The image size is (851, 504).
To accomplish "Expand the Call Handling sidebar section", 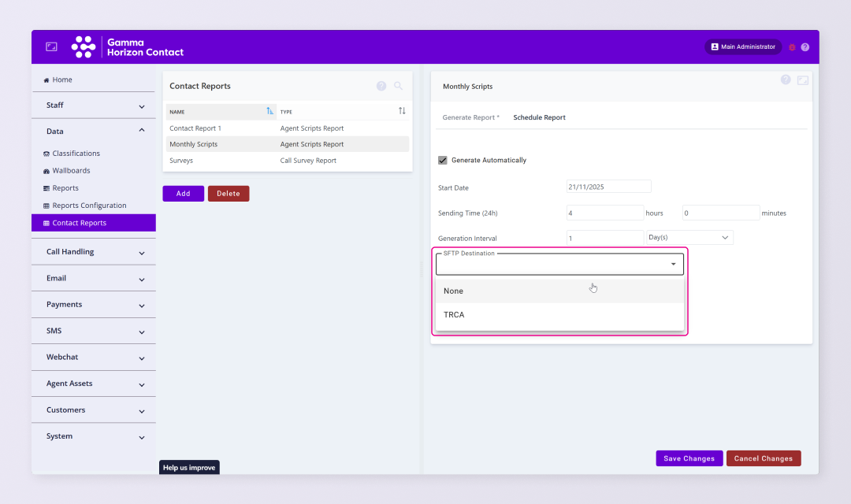I will (x=94, y=252).
